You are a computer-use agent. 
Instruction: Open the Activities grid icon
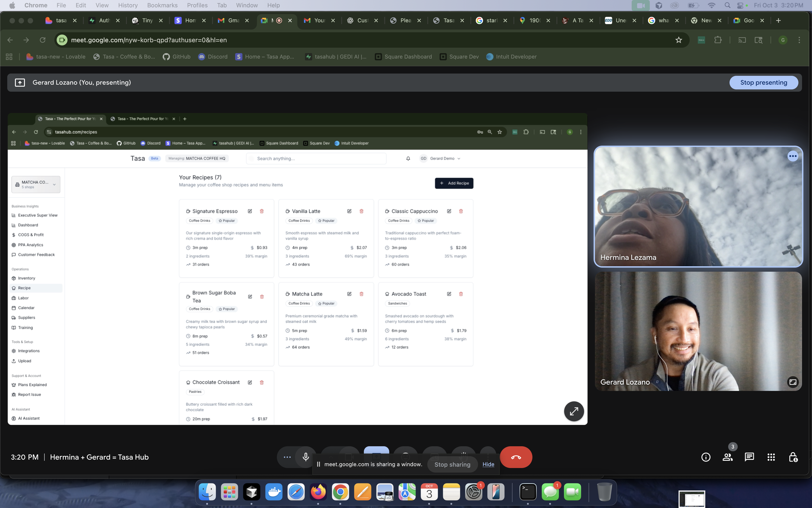click(771, 457)
